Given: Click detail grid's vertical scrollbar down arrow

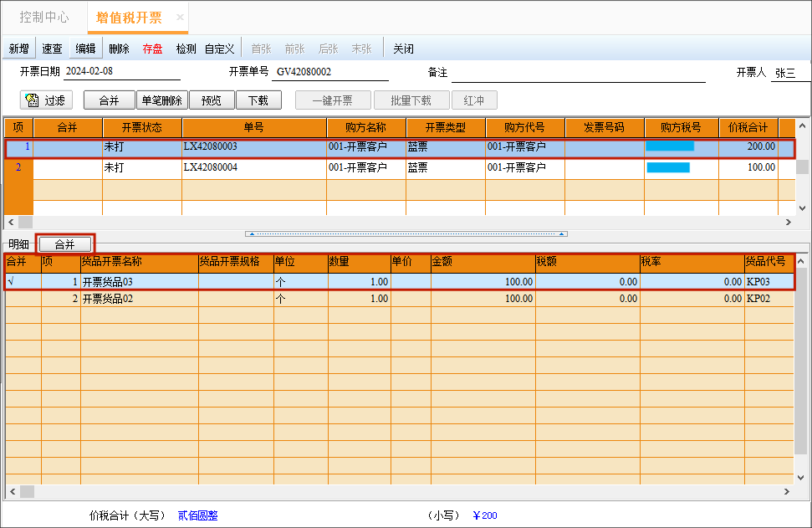Looking at the screenshot, I should (x=800, y=477).
